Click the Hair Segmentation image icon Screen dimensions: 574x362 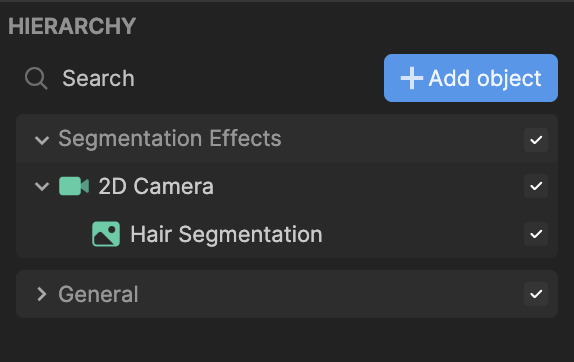(x=106, y=234)
